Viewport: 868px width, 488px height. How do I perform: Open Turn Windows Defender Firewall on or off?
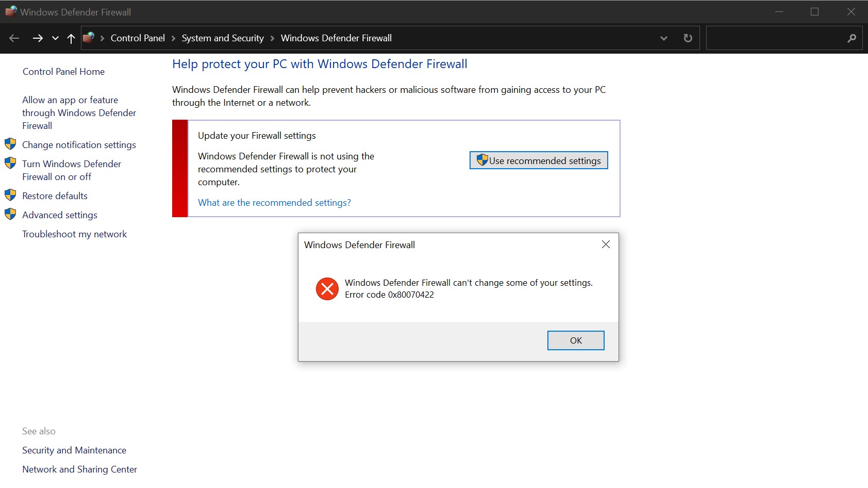(72, 170)
